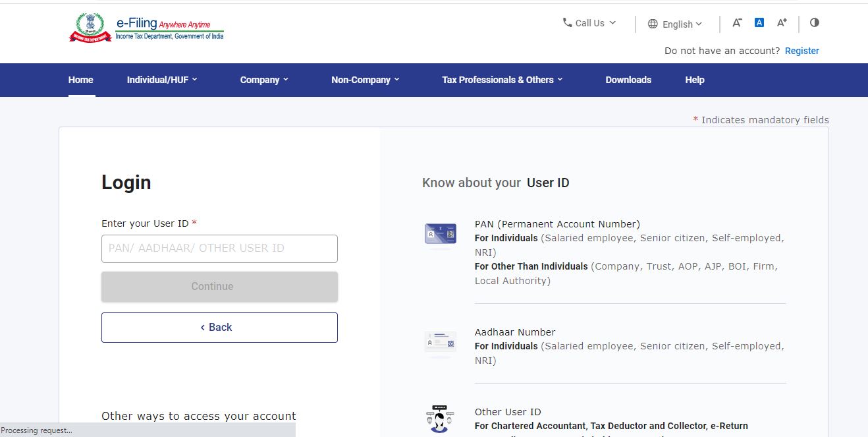This screenshot has width=868, height=437.
Task: Toggle the dark mode contrast icon
Action: [x=815, y=22]
